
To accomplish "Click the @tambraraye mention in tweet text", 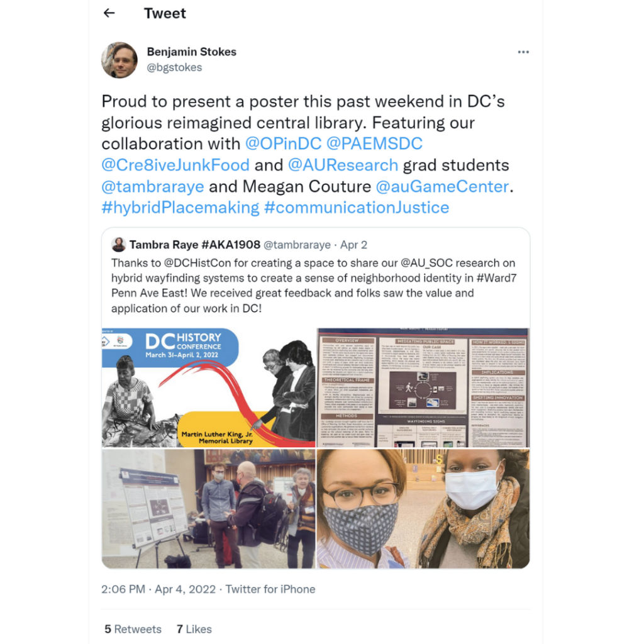I will pyautogui.click(x=153, y=186).
